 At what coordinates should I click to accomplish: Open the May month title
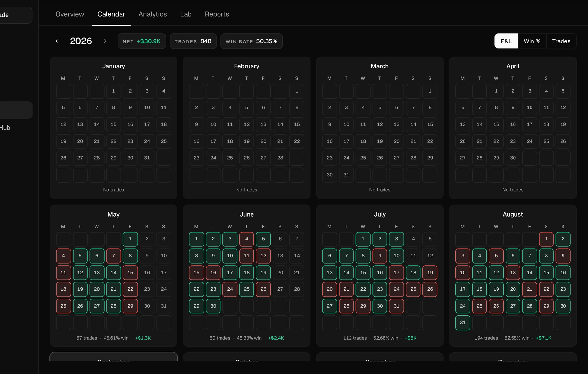pyautogui.click(x=113, y=214)
